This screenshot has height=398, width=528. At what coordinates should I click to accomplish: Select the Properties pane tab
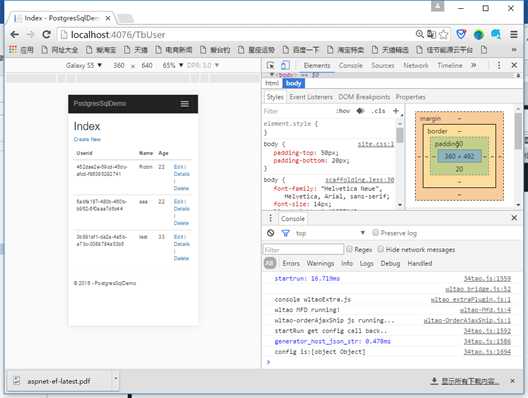click(x=410, y=97)
